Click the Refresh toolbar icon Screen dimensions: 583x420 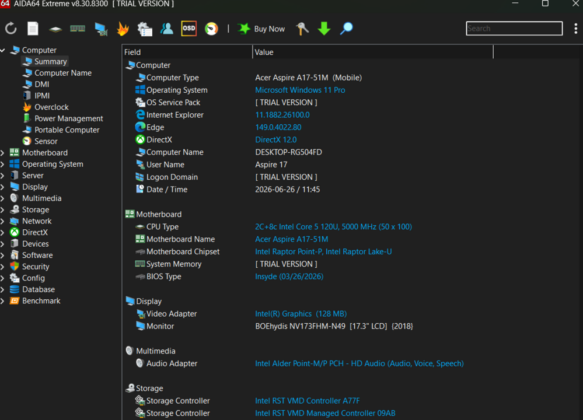tap(11, 29)
